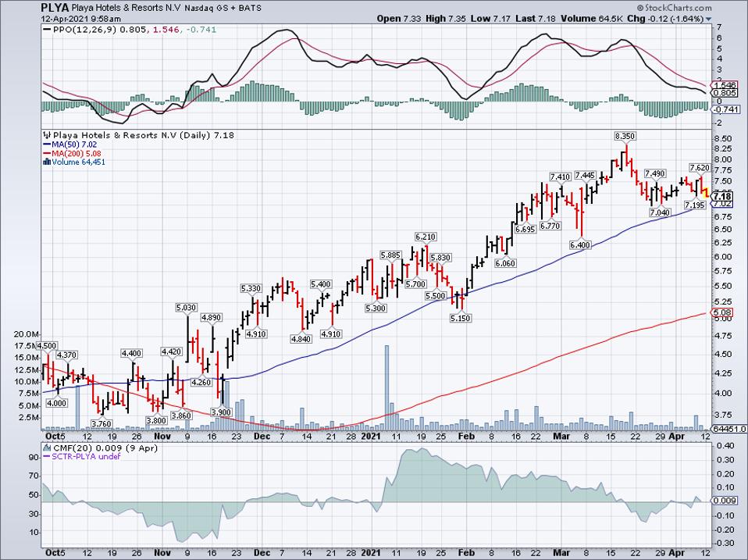This screenshot has width=748, height=560.
Task: Click the 6.060 price low label
Action: 505,263
